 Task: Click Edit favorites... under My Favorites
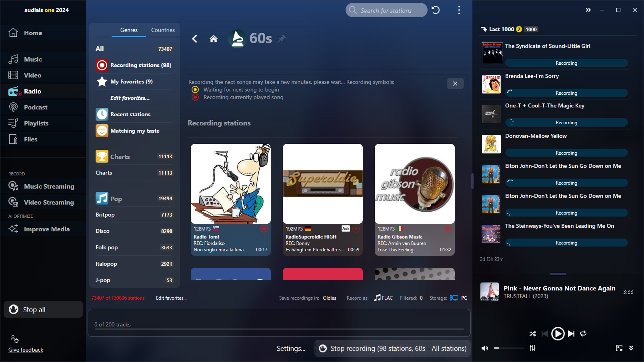130,98
